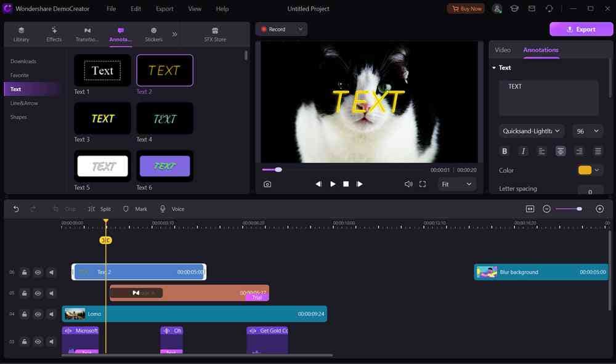
Task: Select the Favorite category
Action: point(20,75)
